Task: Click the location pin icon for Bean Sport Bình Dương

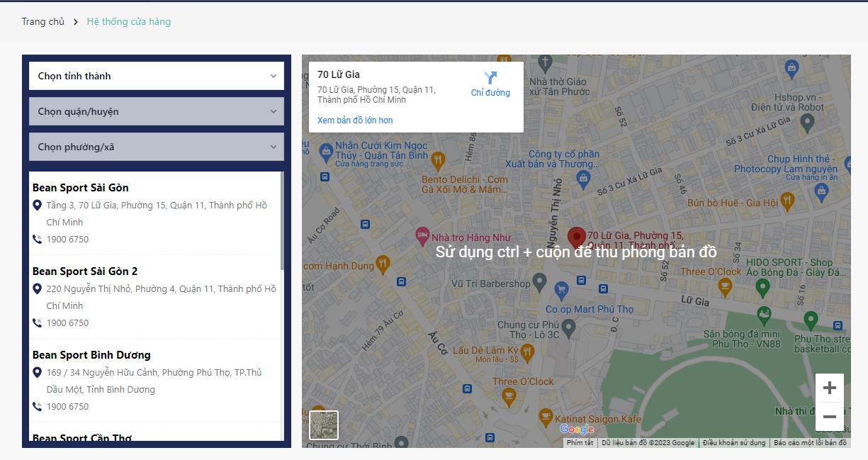Action: (x=38, y=373)
